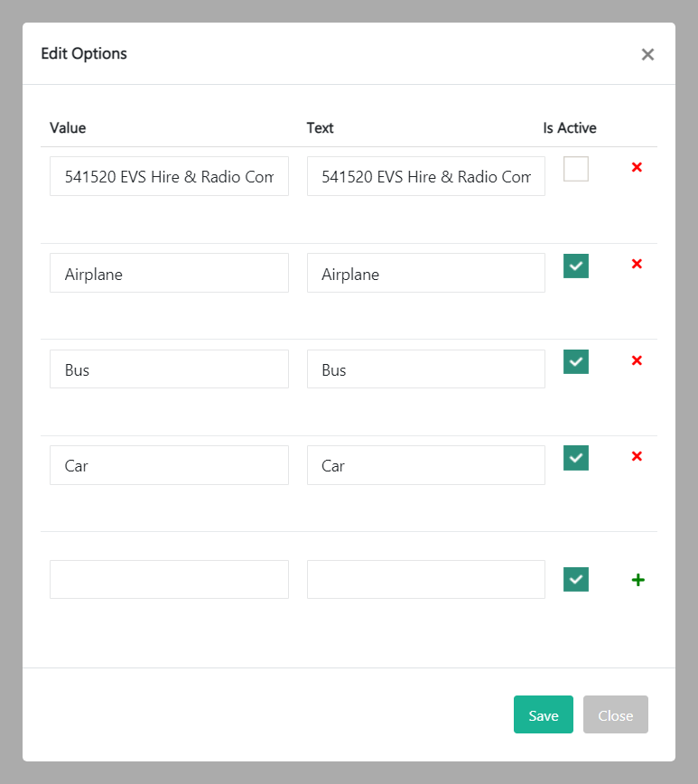Screen dimensions: 698x784
Task: Focus the Airplane Text input field
Action: 425,273
